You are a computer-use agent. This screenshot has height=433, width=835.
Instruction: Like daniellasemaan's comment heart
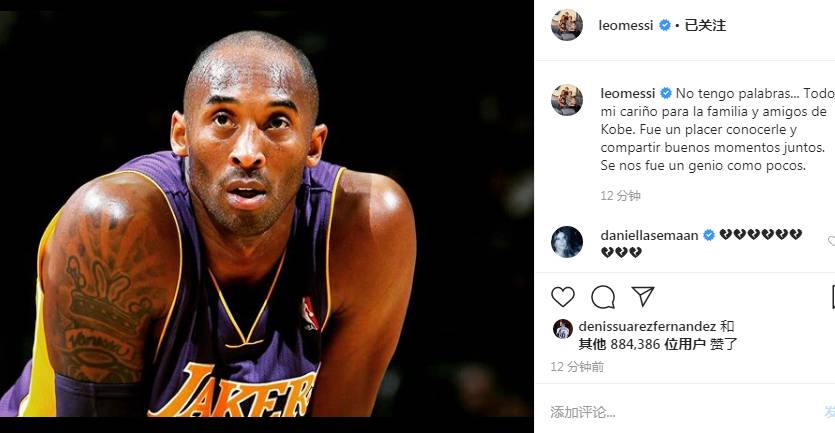pos(831,241)
